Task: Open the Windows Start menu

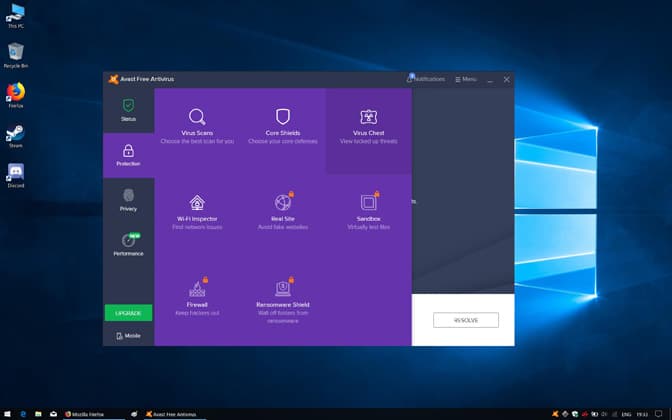Action: [7, 414]
